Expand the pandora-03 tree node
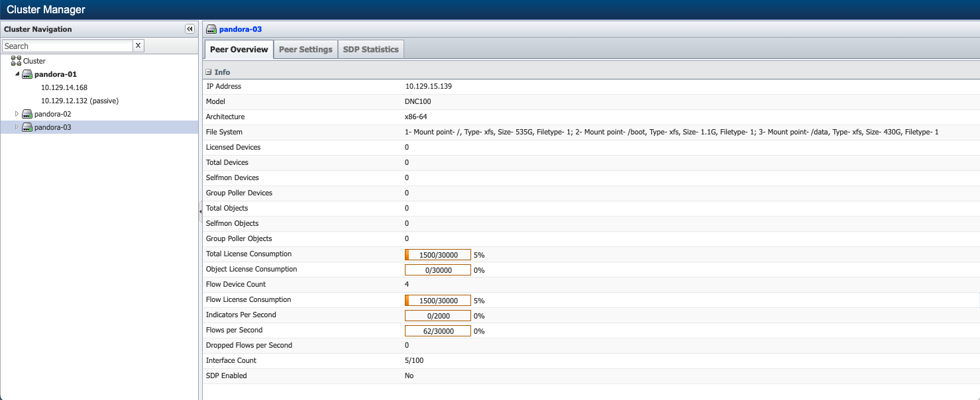The height and width of the screenshot is (400, 980). 17,127
